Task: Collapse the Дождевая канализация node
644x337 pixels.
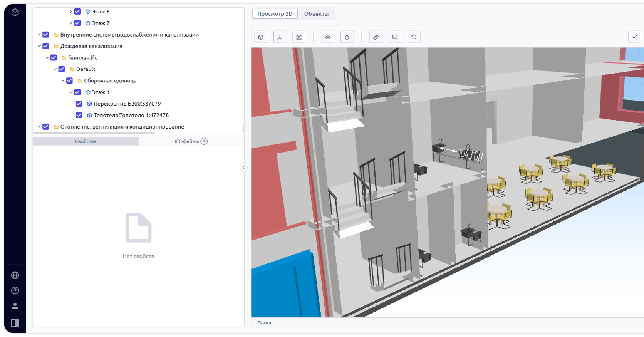Action: click(39, 46)
